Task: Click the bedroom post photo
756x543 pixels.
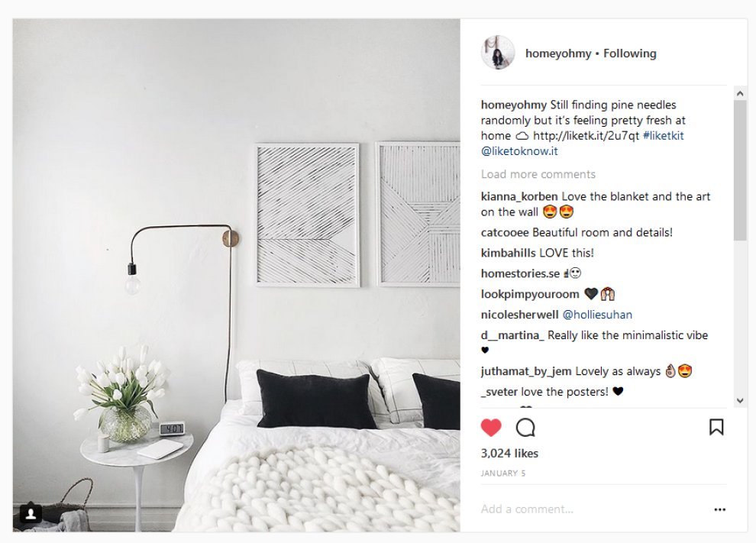Action: [x=237, y=276]
